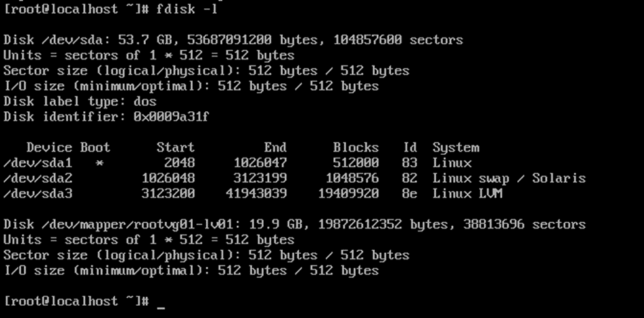The height and width of the screenshot is (318, 644).
Task: Click the Blocks column header
Action: click(356, 147)
